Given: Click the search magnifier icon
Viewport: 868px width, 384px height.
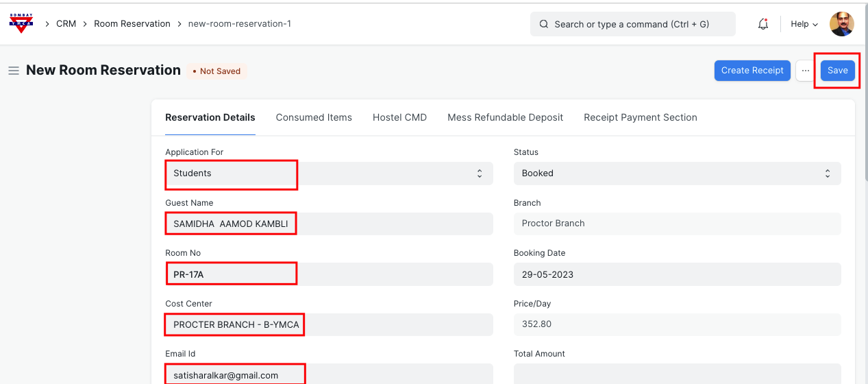Looking at the screenshot, I should pyautogui.click(x=544, y=24).
